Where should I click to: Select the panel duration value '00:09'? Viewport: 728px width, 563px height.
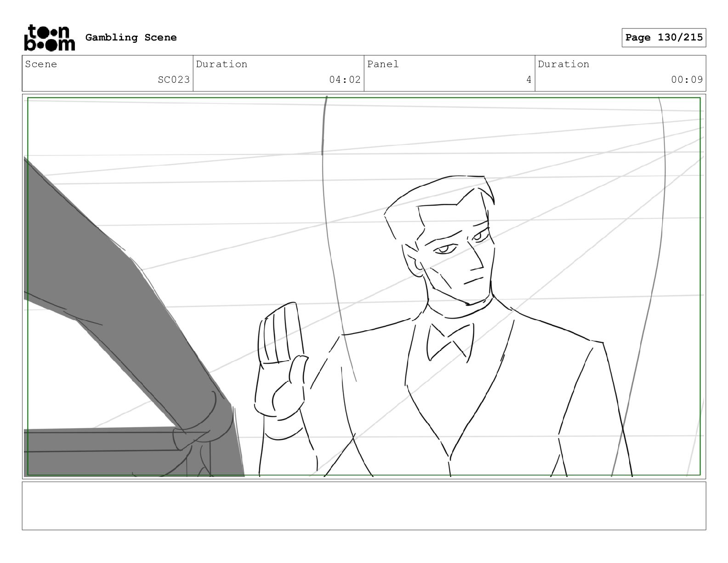(x=687, y=80)
